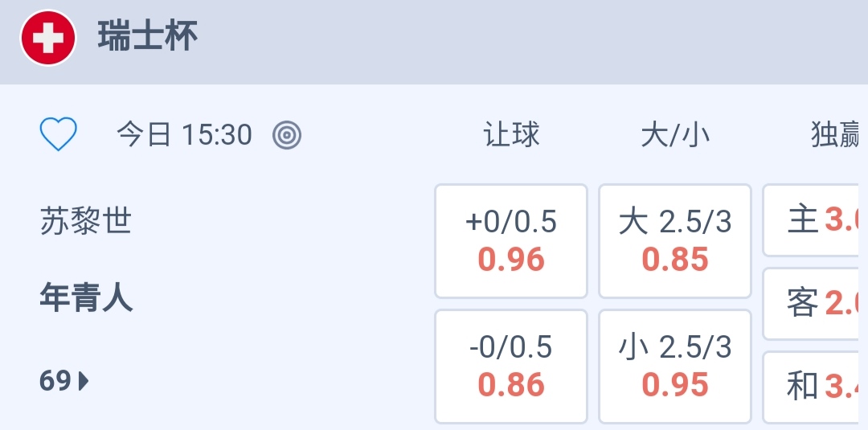Open the 苏黎世 team name

point(85,220)
